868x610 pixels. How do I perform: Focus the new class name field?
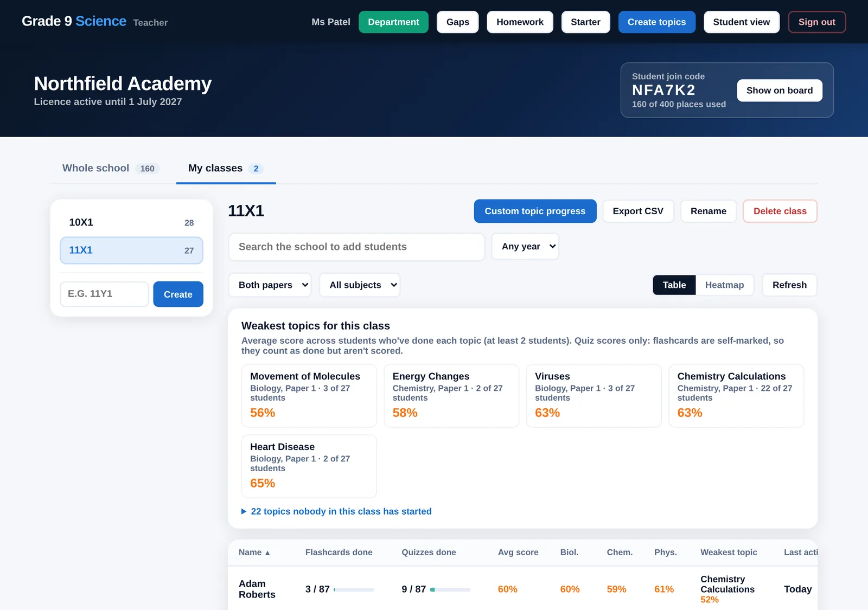coord(104,294)
